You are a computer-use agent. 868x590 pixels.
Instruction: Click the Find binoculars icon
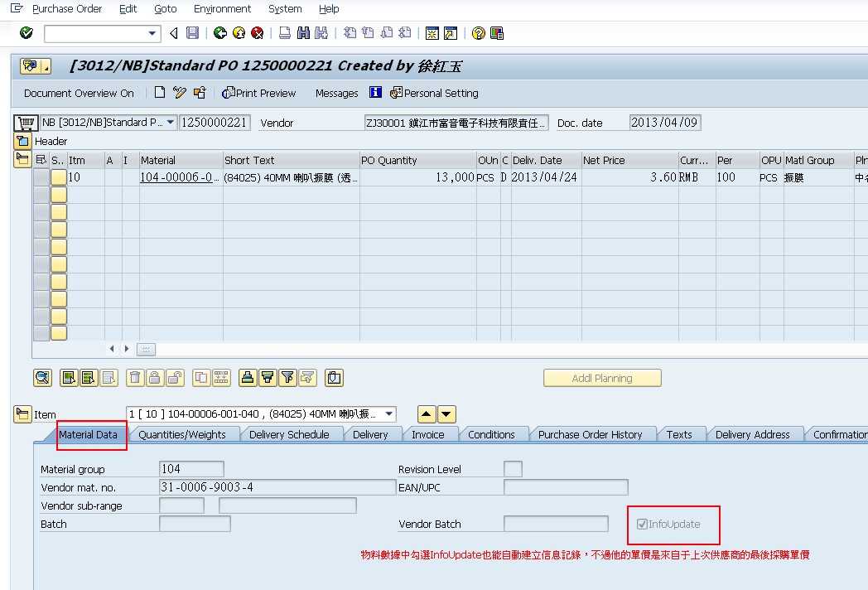303,33
